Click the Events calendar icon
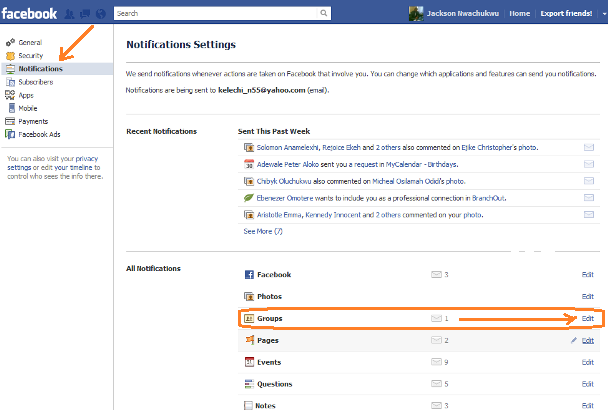The width and height of the screenshot is (608, 410). tap(249, 362)
